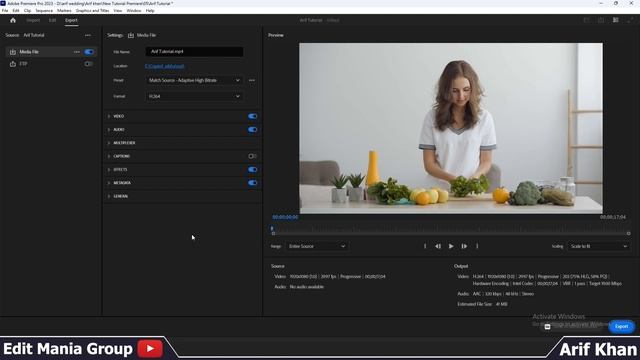
Task: Click the Media Encoder queue icon beside Export
Action: (547, 327)
